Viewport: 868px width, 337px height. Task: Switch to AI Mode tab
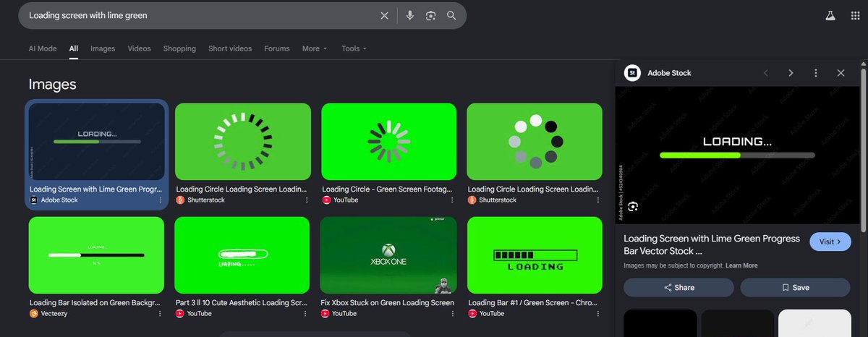click(x=43, y=48)
